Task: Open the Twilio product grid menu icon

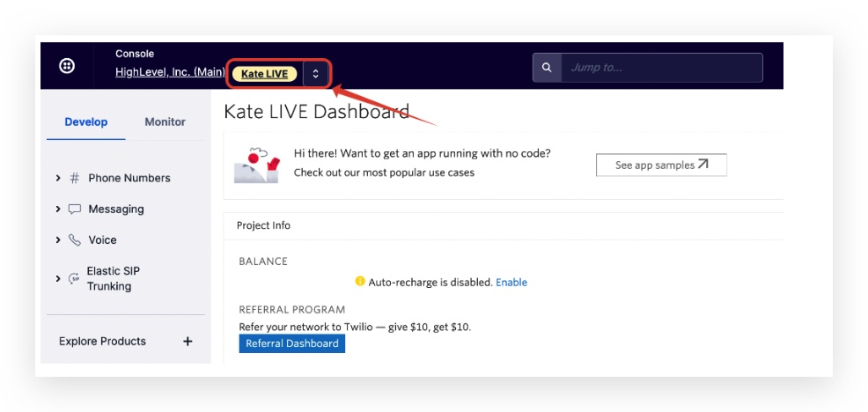Action: 67,66
